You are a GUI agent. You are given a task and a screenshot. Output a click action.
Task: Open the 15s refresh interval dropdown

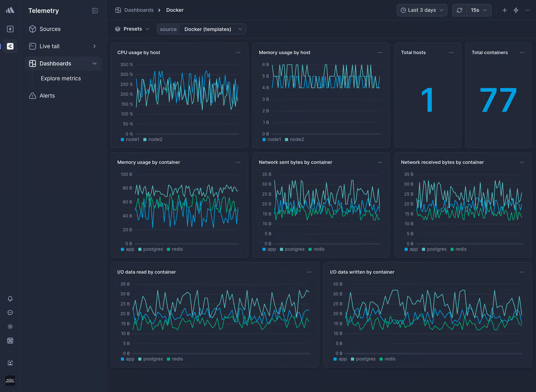[x=477, y=10]
